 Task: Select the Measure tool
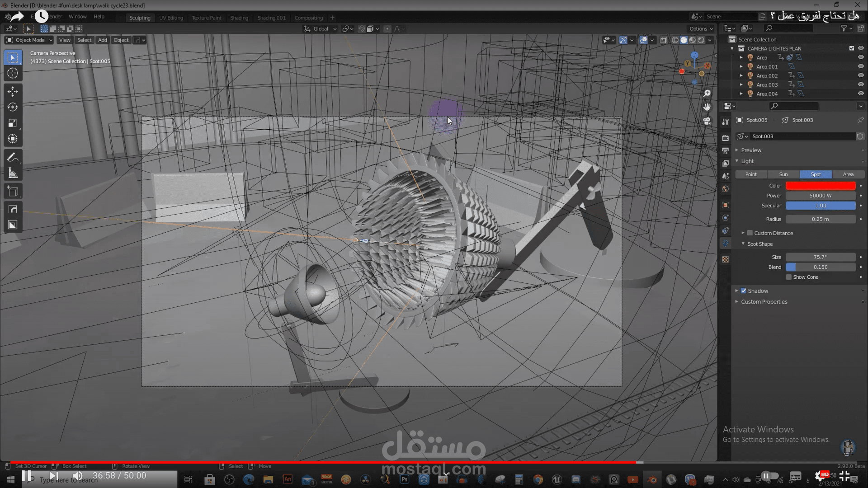(13, 174)
